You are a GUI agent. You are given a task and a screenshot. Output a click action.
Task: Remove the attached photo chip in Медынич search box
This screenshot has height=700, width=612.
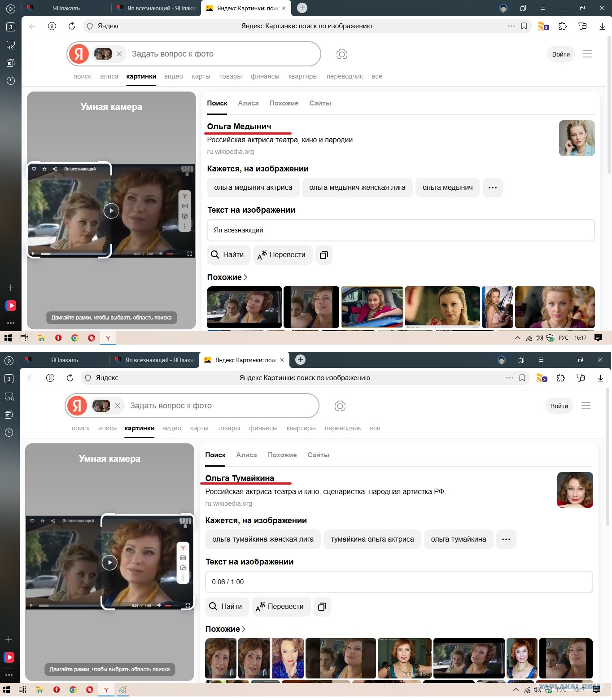(119, 54)
